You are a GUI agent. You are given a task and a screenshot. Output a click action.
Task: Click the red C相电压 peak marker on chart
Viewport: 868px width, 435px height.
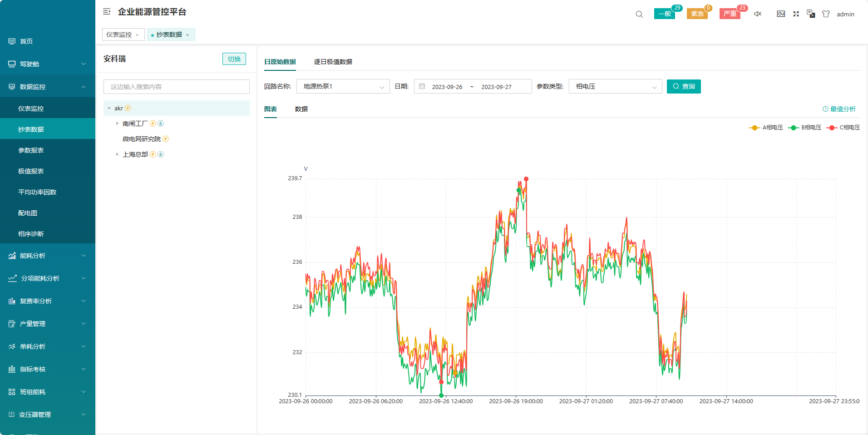[x=526, y=179]
